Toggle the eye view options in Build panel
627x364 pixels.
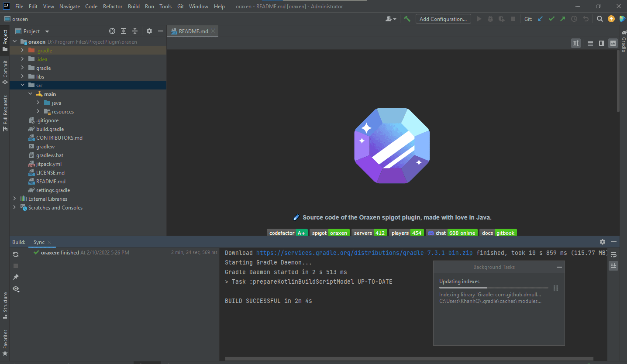[x=16, y=288]
